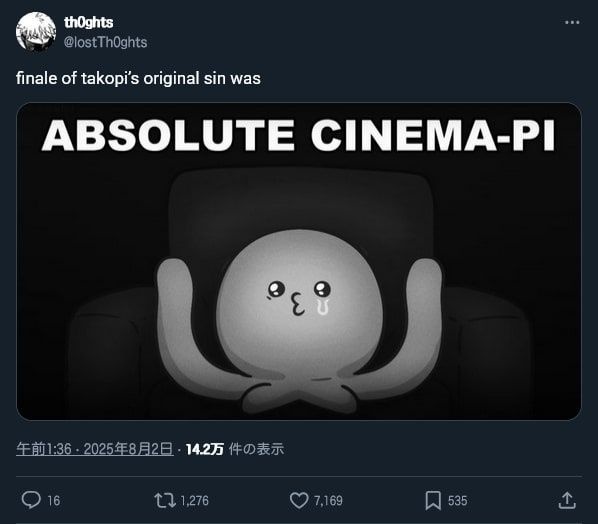This screenshot has height=524, width=598.
Task: Click the bookmark count 535
Action: pyautogui.click(x=458, y=501)
